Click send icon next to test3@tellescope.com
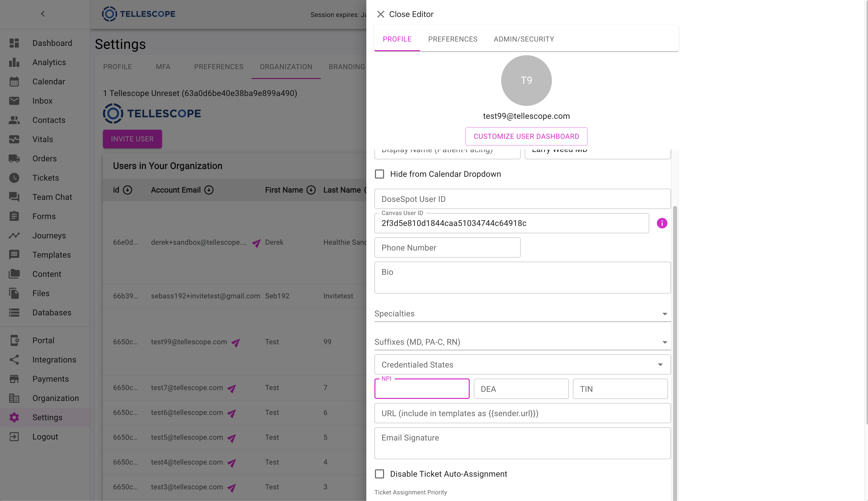This screenshot has height=501, width=868. 231,488
